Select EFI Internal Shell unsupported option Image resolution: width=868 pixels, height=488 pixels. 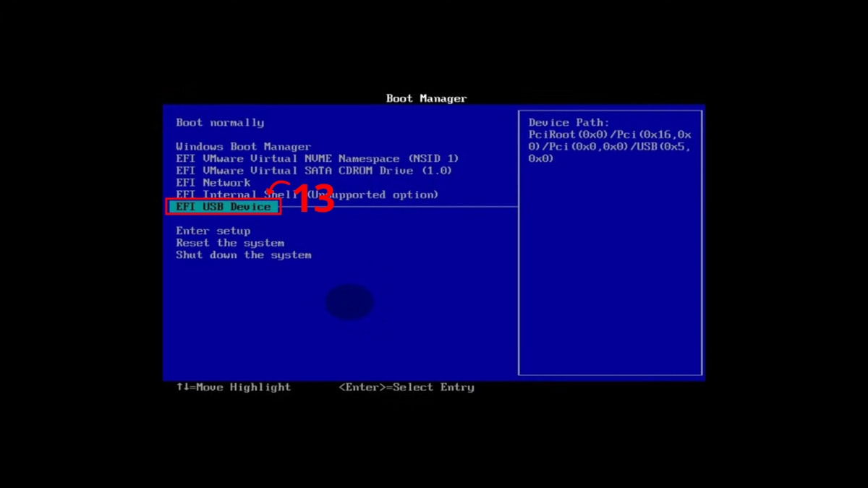pyautogui.click(x=307, y=194)
